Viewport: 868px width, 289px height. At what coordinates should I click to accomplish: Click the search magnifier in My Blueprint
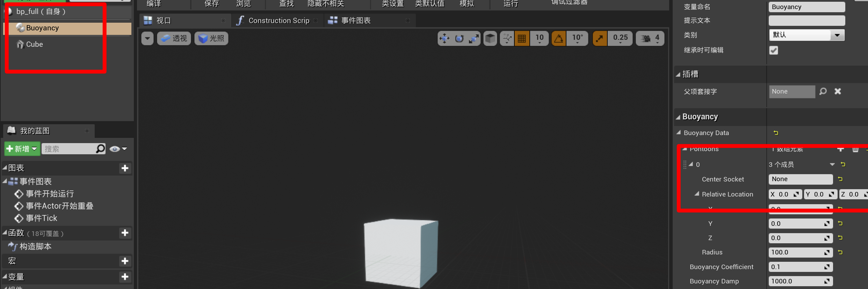point(100,149)
